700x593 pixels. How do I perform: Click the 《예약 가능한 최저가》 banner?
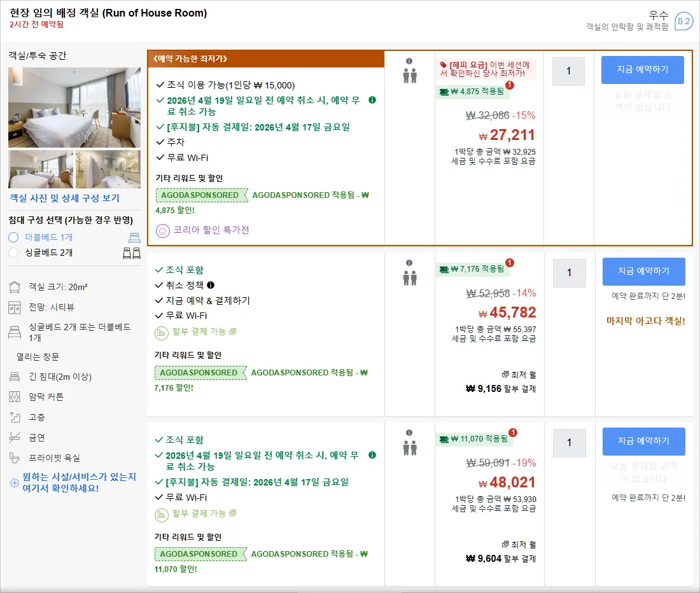266,59
